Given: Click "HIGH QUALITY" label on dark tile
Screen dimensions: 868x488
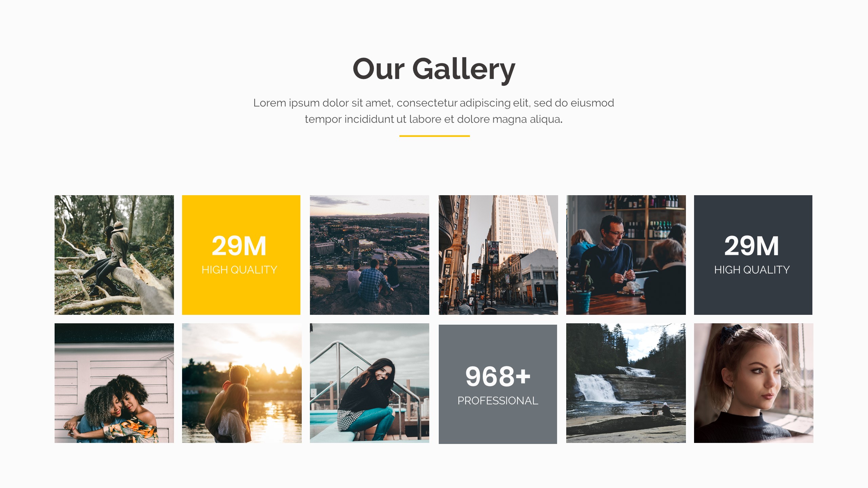Looking at the screenshot, I should coord(752,270).
